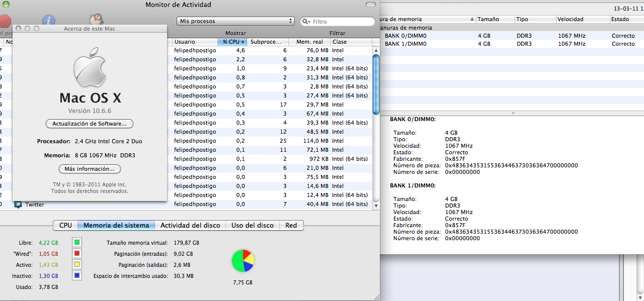
Task: Click the blue Inactivo memory color swatch
Action: (77, 275)
